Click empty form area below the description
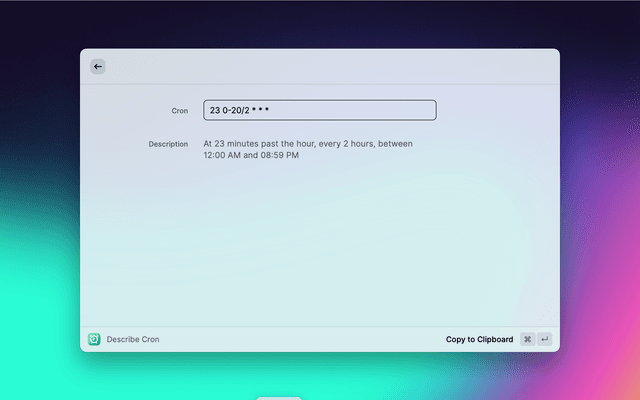This screenshot has width=640, height=400. [319, 250]
